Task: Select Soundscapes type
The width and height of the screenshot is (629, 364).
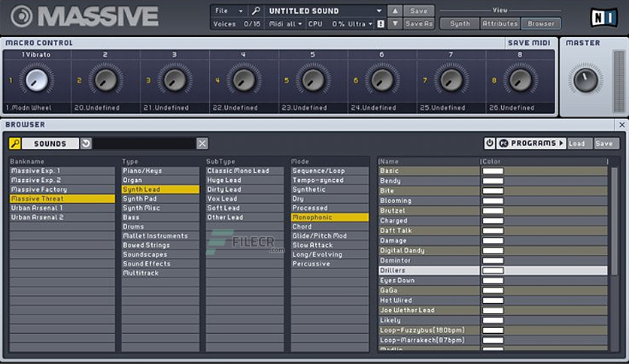Action: click(160, 254)
